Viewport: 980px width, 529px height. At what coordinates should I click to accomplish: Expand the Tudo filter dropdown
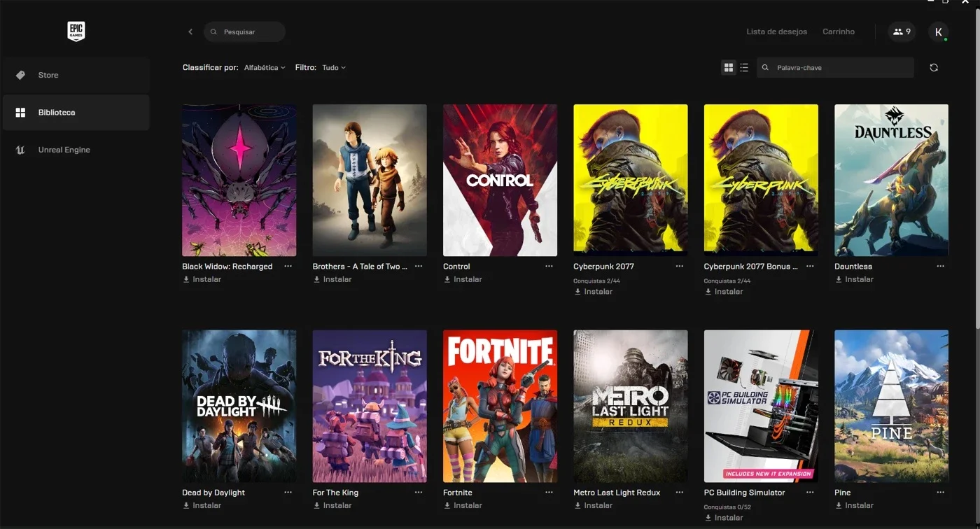coord(334,68)
